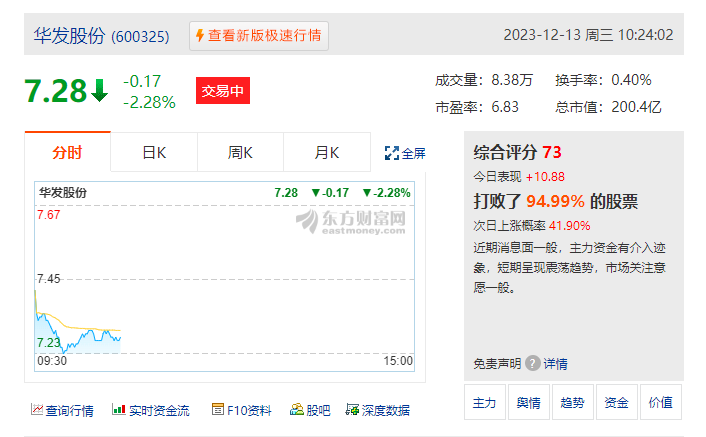Switch to the 日K tab
This screenshot has width=706, height=437.
pos(154,152)
